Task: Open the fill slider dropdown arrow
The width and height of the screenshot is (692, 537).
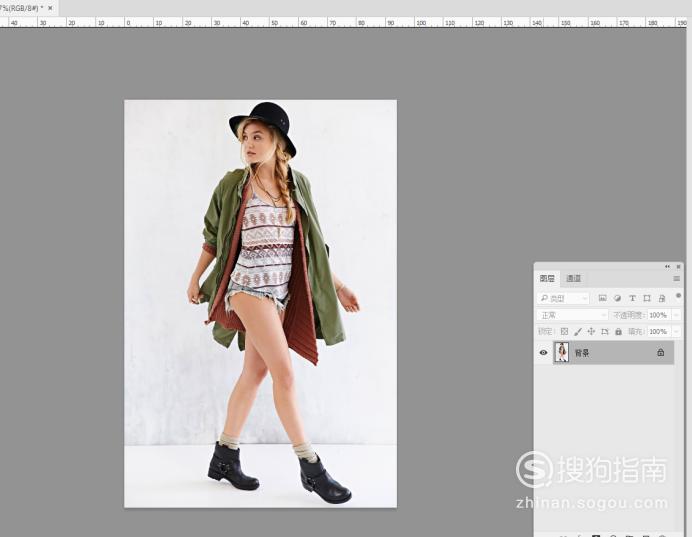Action: tap(676, 331)
